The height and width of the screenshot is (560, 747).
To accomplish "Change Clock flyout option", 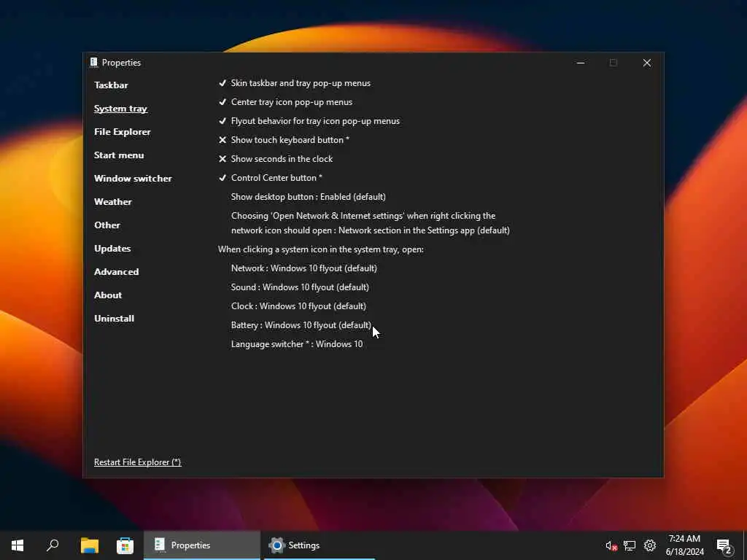I will 298,306.
